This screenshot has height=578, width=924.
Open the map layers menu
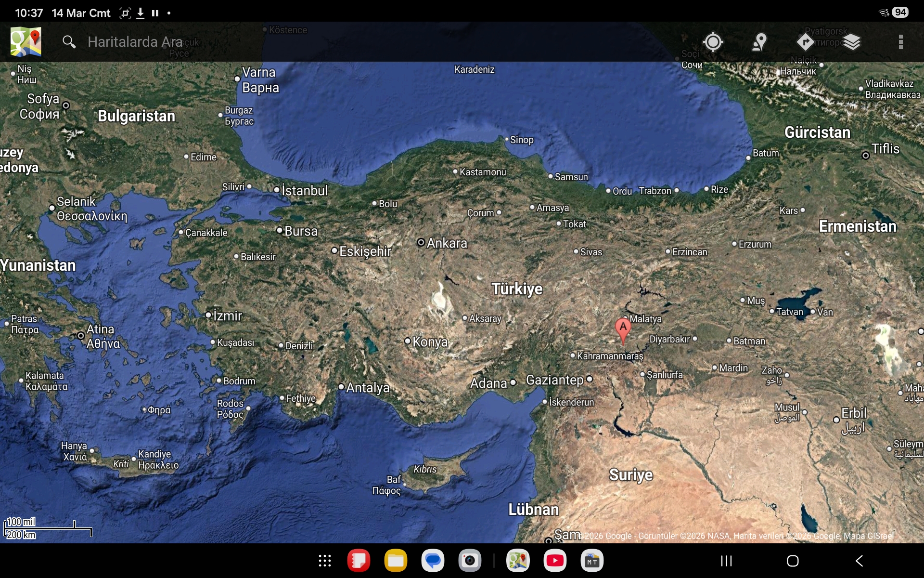click(x=851, y=42)
